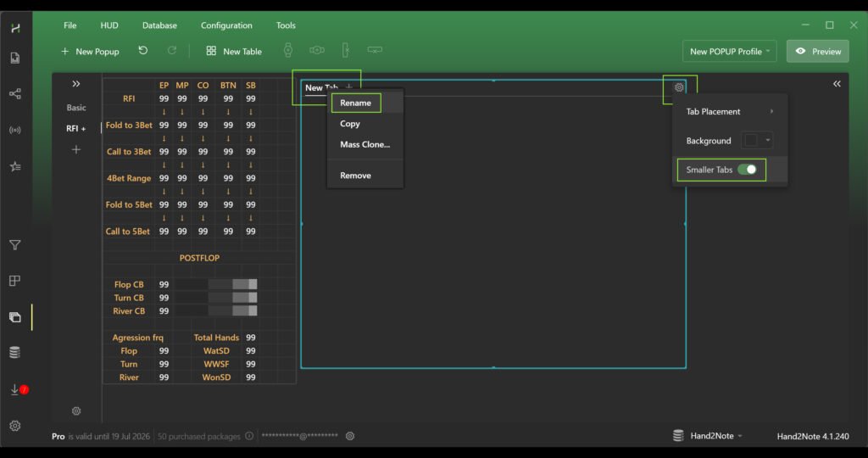868x458 pixels.
Task: Open the tab settings gear icon
Action: [679, 87]
